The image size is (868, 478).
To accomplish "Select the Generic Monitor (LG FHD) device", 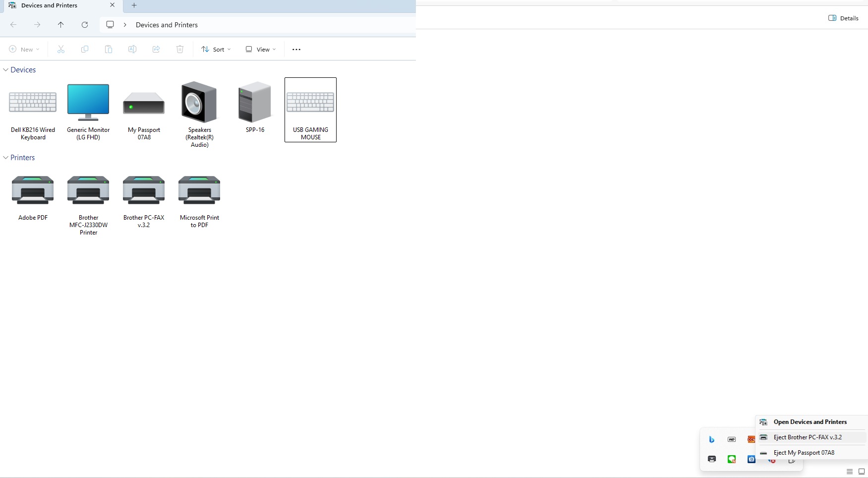I will click(x=88, y=110).
